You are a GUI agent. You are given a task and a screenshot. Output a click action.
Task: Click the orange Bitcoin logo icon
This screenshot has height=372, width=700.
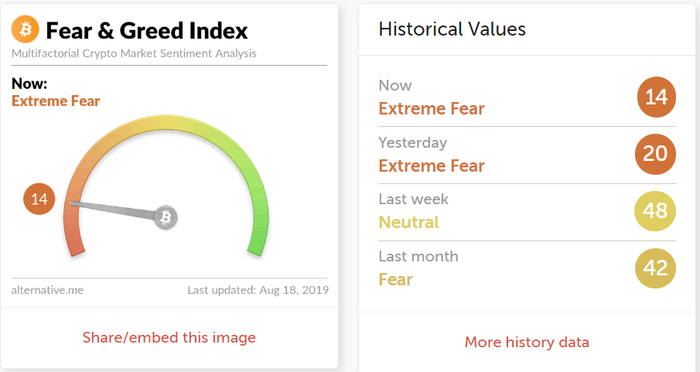click(x=25, y=29)
